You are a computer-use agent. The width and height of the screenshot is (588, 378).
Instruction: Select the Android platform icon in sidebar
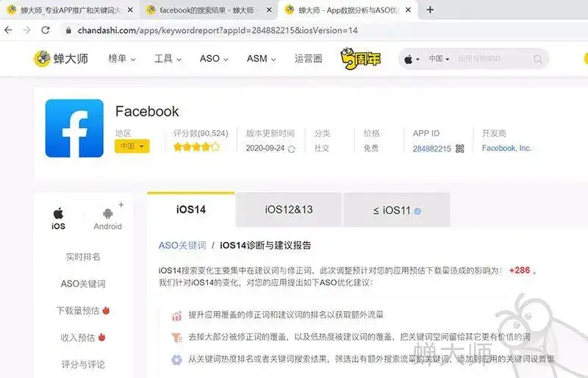click(x=107, y=219)
